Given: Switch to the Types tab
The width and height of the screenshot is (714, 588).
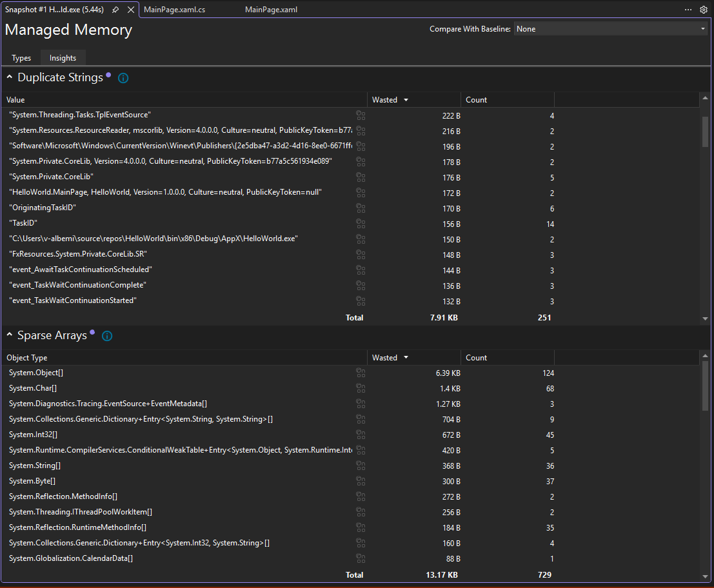Looking at the screenshot, I should coord(21,57).
